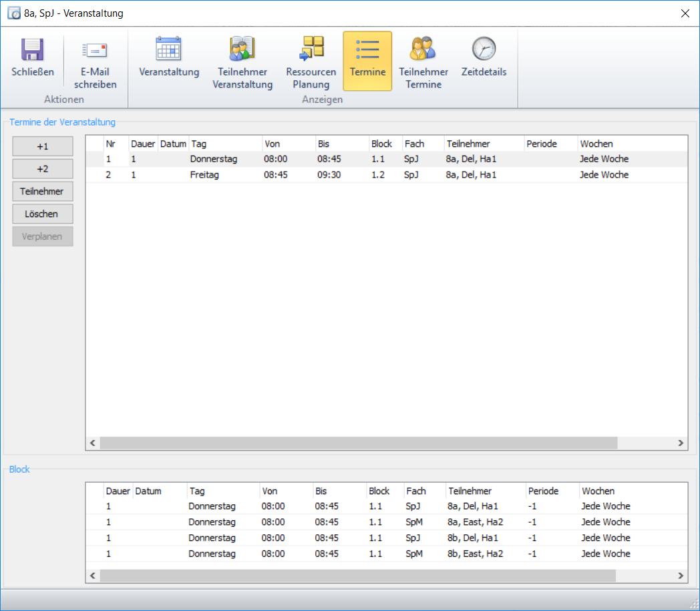Select the Freitag appointment row

point(387,175)
